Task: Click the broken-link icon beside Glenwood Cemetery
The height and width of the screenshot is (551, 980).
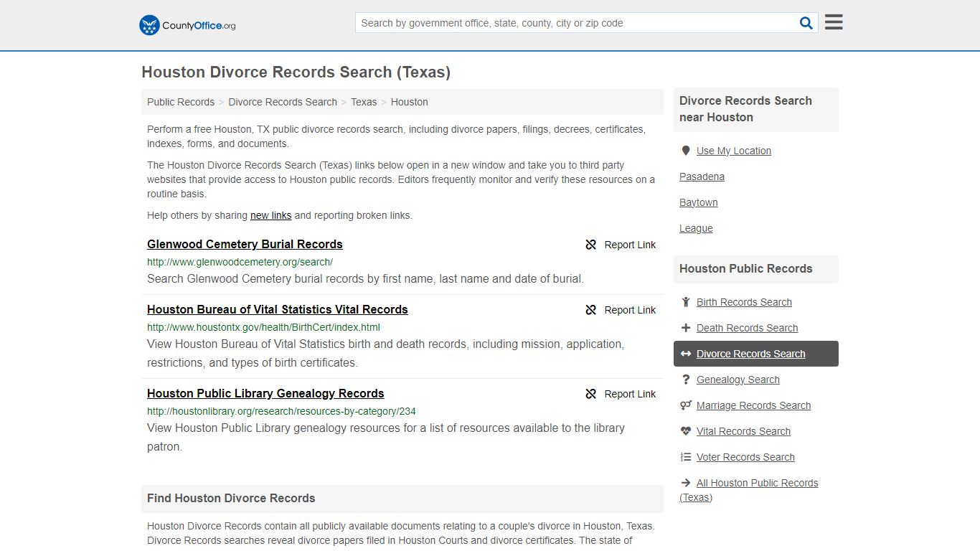Action: pyautogui.click(x=591, y=245)
